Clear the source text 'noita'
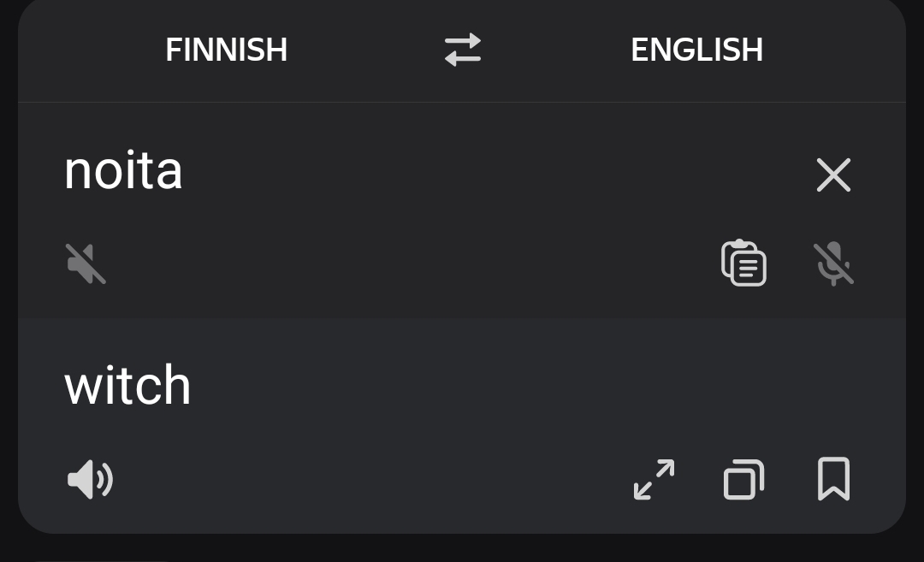Viewport: 924px width, 562px height. (x=834, y=175)
